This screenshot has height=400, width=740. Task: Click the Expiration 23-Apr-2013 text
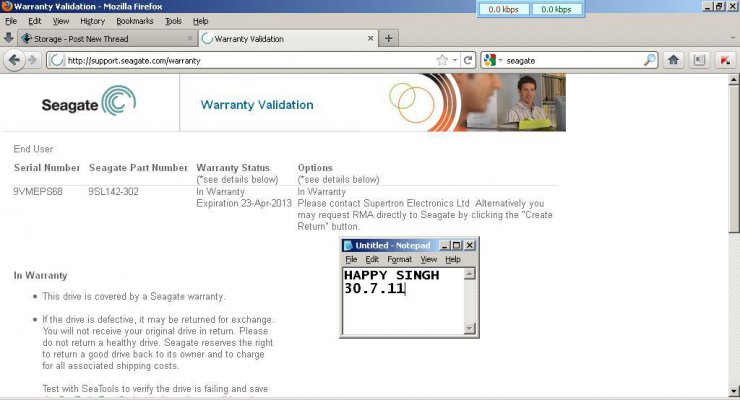coord(244,203)
